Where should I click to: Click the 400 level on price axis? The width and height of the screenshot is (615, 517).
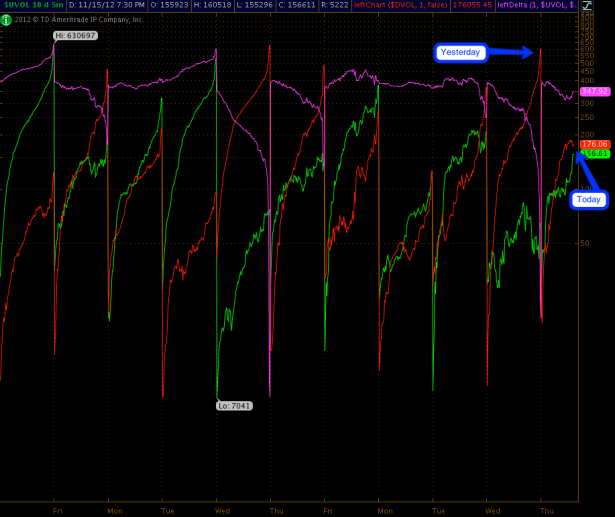[x=587, y=81]
